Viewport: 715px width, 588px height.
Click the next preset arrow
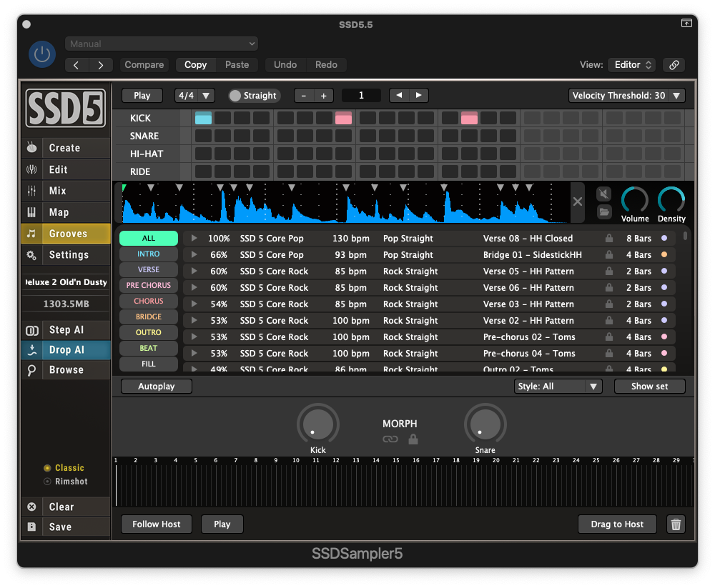[100, 65]
